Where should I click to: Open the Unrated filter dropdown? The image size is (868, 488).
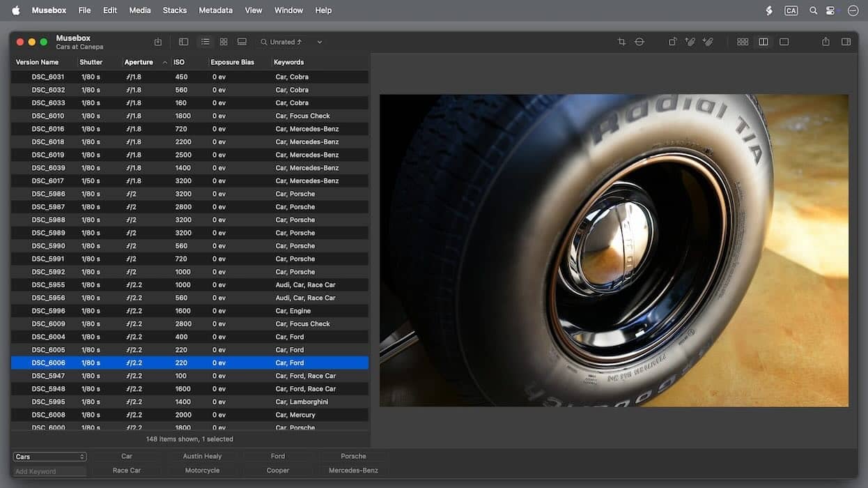(319, 42)
